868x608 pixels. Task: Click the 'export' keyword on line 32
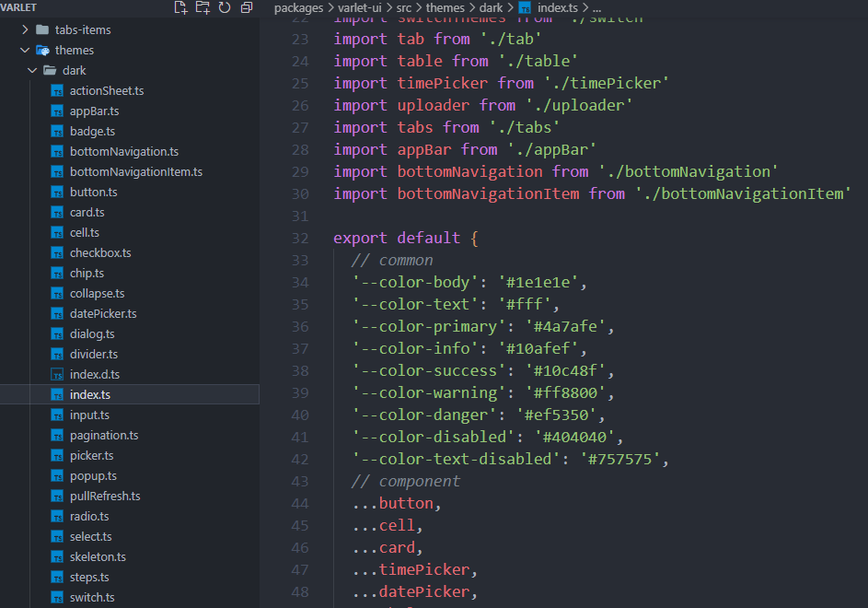coord(361,238)
